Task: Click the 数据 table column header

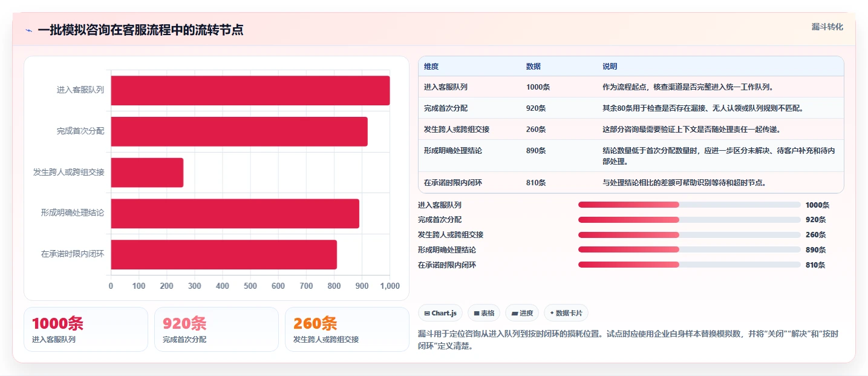Action: pos(534,66)
